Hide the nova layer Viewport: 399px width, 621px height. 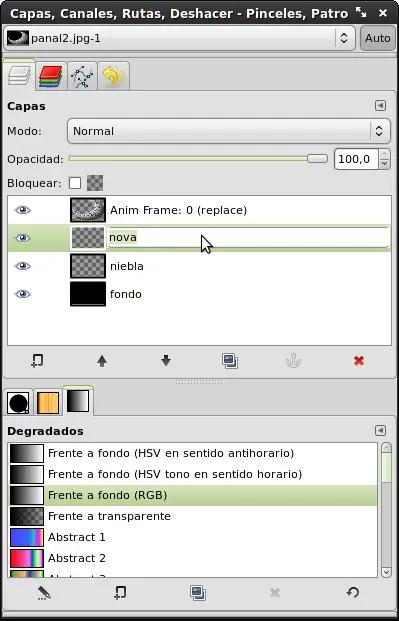pos(23,238)
